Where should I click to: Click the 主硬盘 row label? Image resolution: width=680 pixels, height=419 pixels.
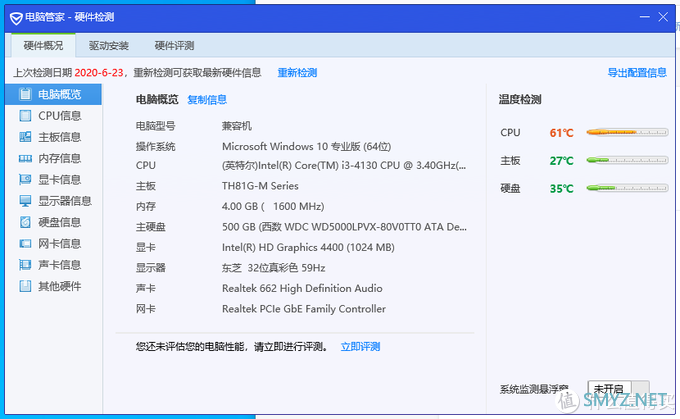coord(150,227)
